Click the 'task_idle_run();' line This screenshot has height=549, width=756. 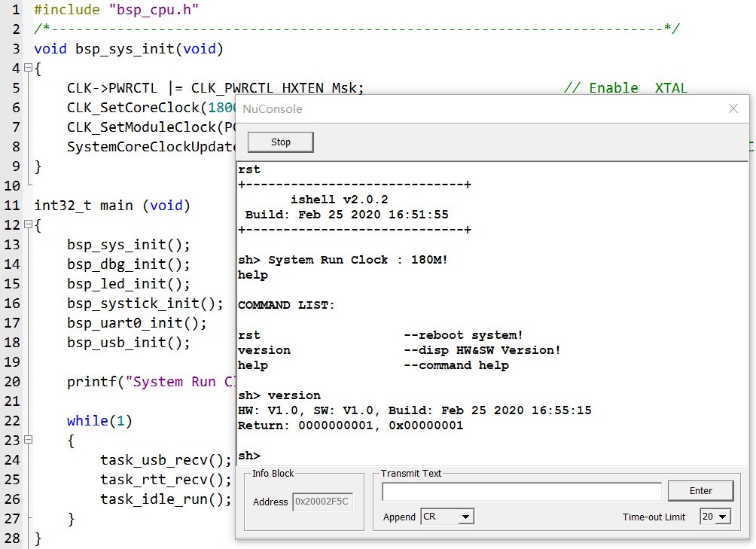[166, 499]
